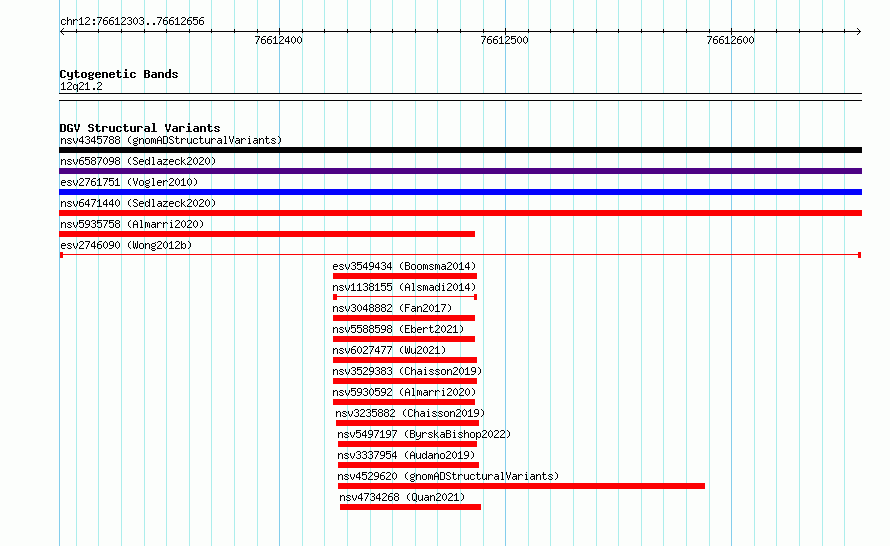The image size is (890, 546).
Task: Open nsv1138155 (Alsmadi2014) variant label
Action: point(404,287)
